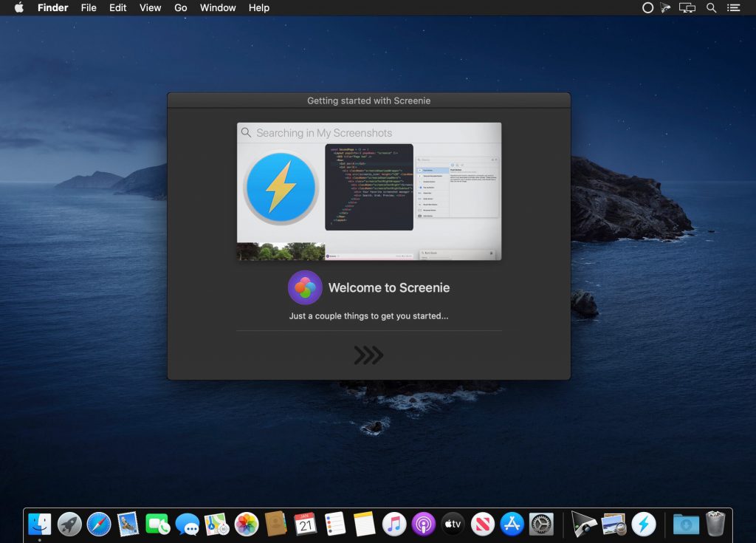This screenshot has width=756, height=543.
Task: Click the cursor-style screen capture app in the Dock
Action: pos(583,524)
